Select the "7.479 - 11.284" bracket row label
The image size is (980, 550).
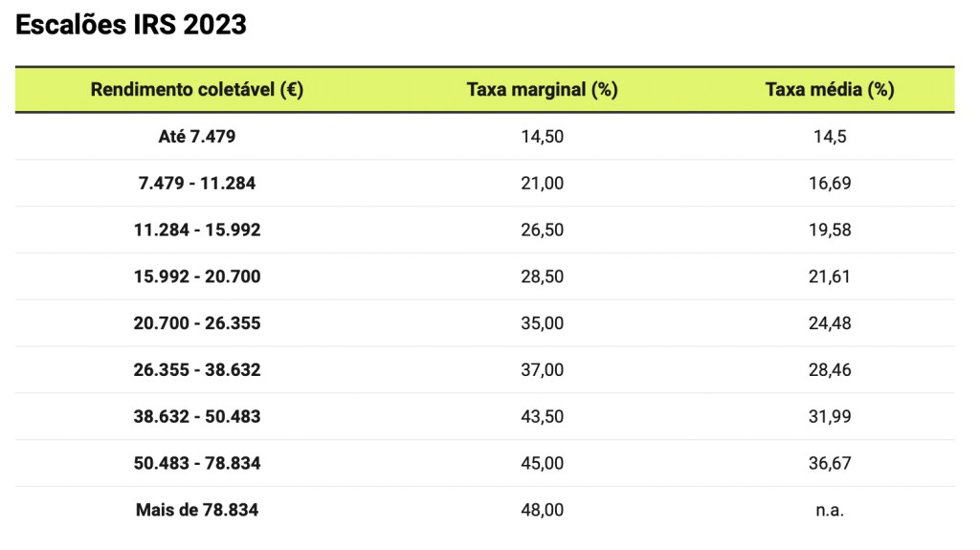(x=197, y=184)
